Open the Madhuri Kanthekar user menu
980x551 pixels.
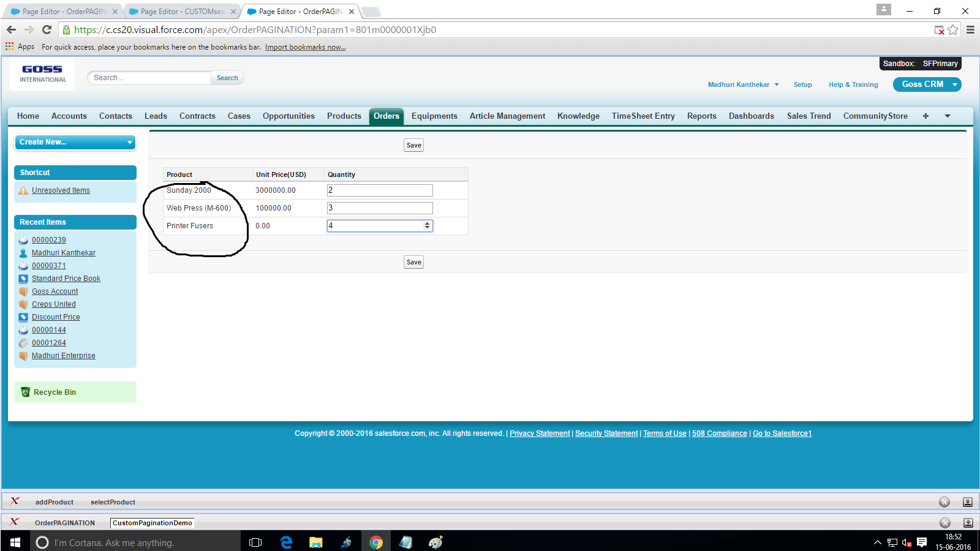[743, 84]
